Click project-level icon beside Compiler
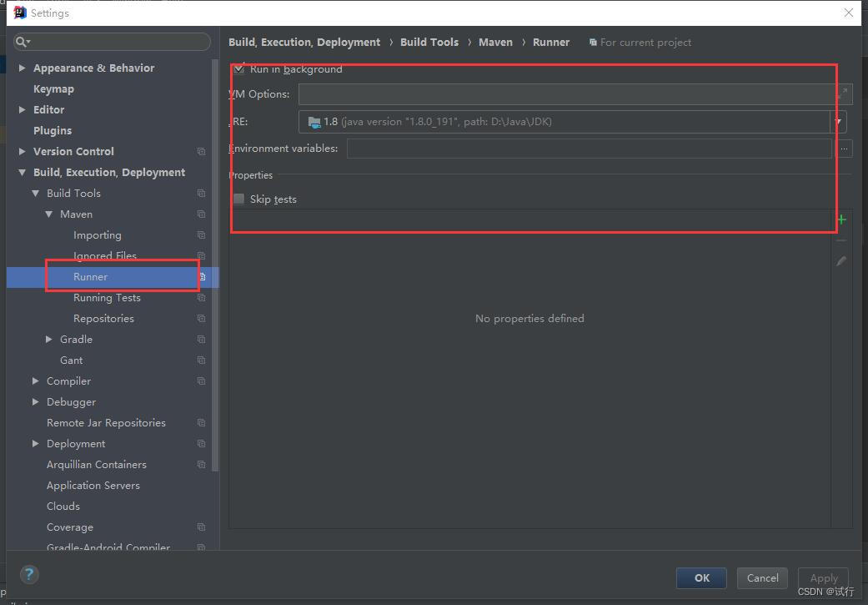The image size is (868, 605). pyautogui.click(x=202, y=381)
